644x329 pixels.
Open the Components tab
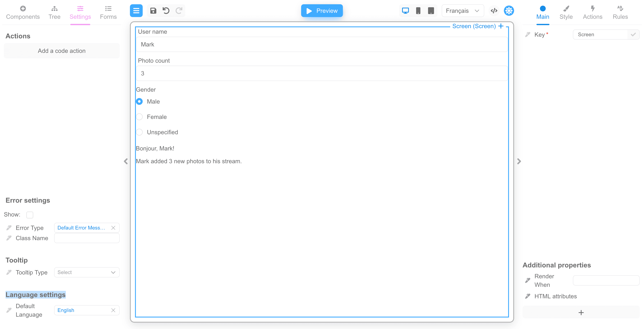pyautogui.click(x=23, y=13)
